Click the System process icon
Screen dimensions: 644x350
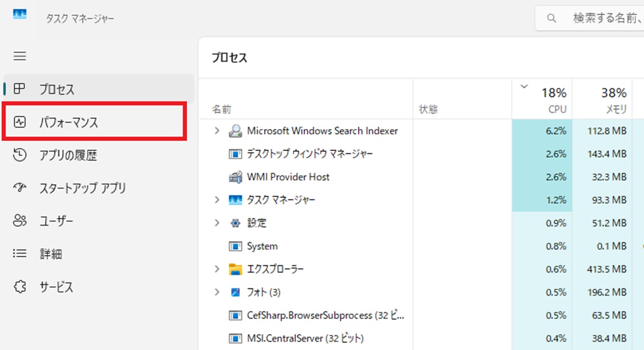(x=236, y=247)
